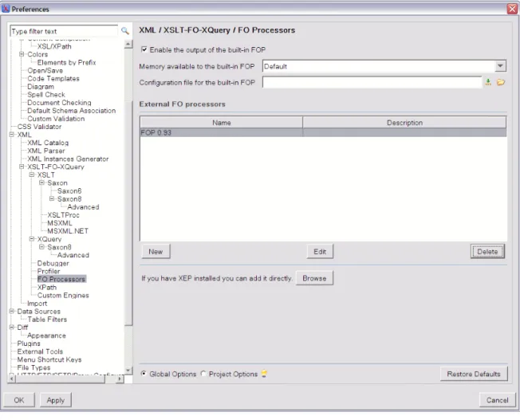520x420 pixels.
Task: Select XML Parser tree item
Action: (46, 151)
